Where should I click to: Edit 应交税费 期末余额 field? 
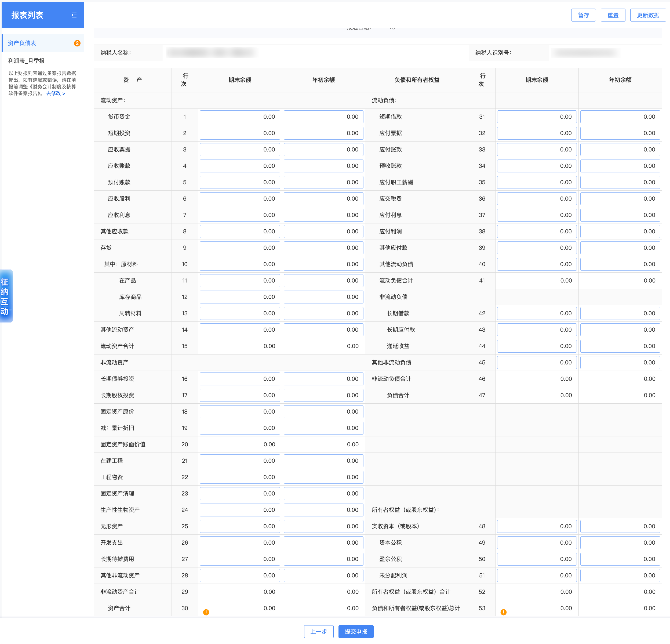tap(536, 199)
